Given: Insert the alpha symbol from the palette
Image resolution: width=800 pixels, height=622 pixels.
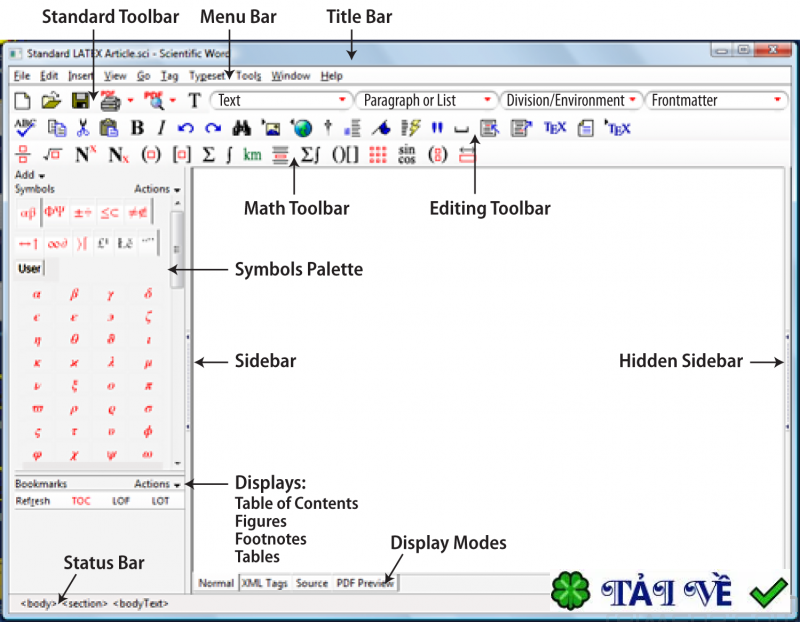Looking at the screenshot, I should [x=37, y=294].
